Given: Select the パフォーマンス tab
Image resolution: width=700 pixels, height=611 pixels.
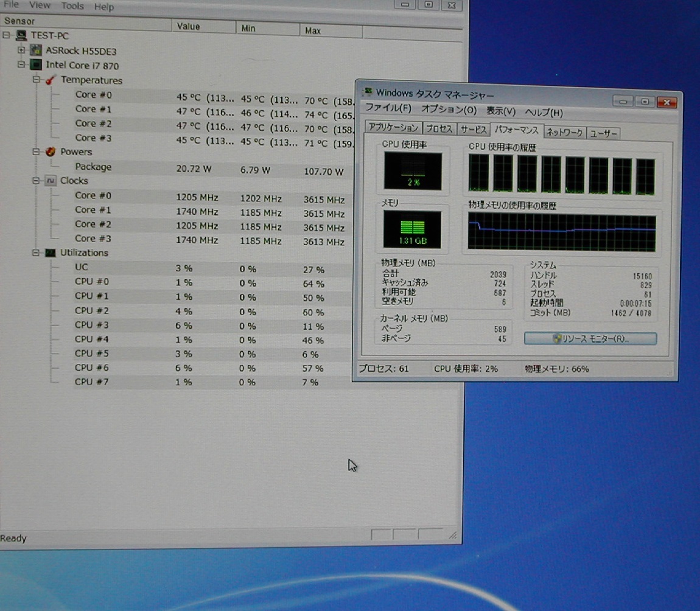Looking at the screenshot, I should 517,130.
